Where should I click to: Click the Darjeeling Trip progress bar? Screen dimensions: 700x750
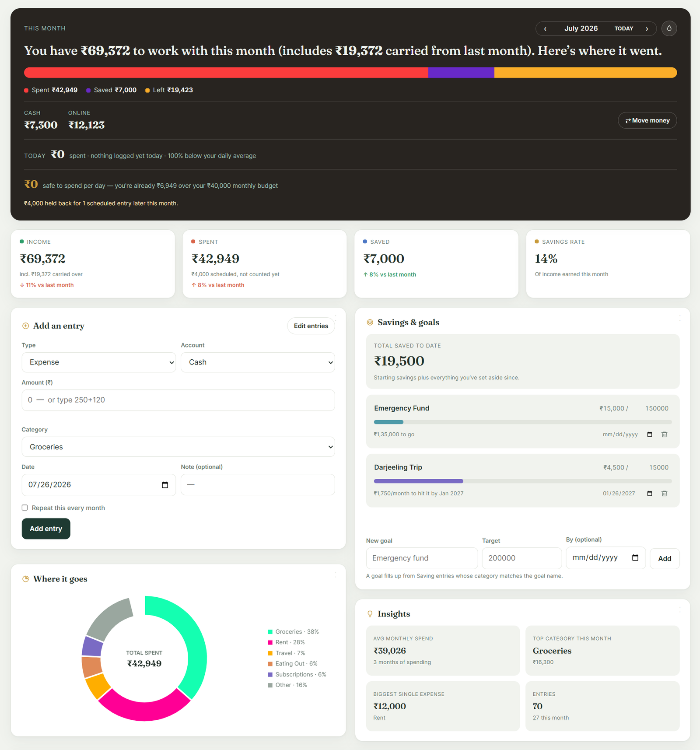(523, 481)
